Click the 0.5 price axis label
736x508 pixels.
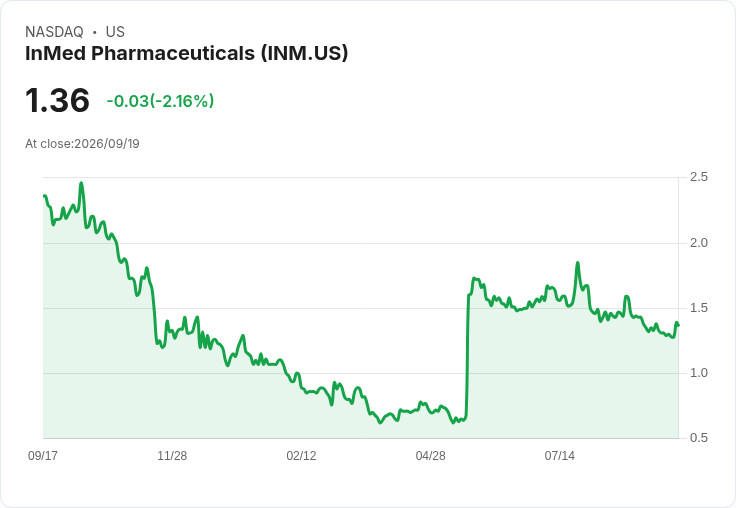(699, 438)
